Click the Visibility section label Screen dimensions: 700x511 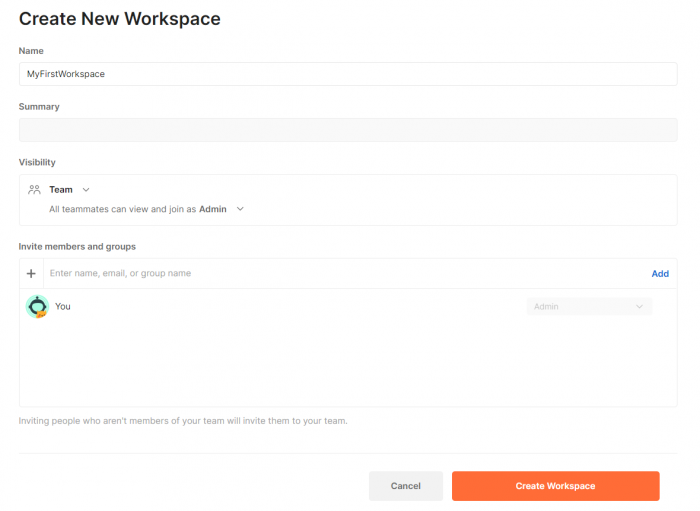point(37,162)
